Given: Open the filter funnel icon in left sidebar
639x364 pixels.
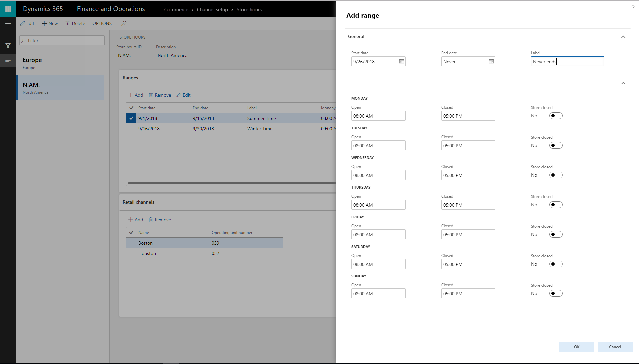Looking at the screenshot, I should (x=8, y=46).
